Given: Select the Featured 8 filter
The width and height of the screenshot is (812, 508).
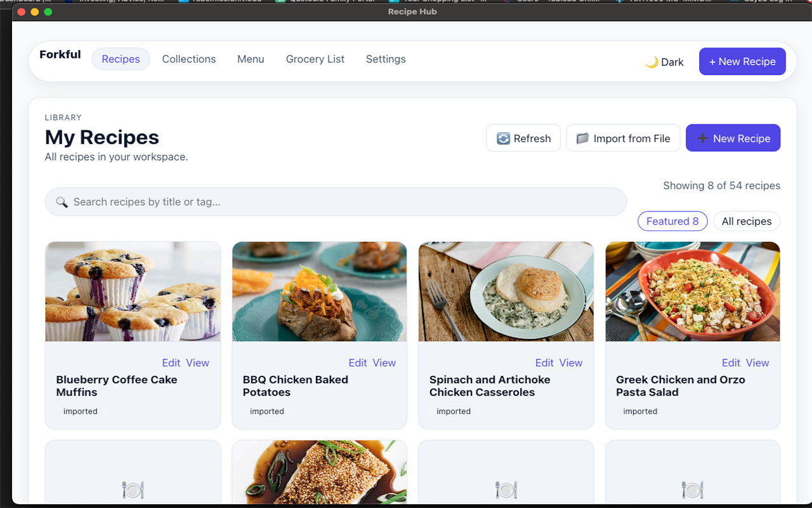Looking at the screenshot, I should point(672,221).
